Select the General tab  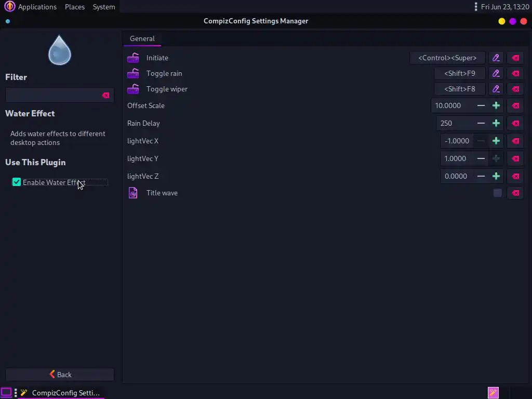[x=142, y=38]
